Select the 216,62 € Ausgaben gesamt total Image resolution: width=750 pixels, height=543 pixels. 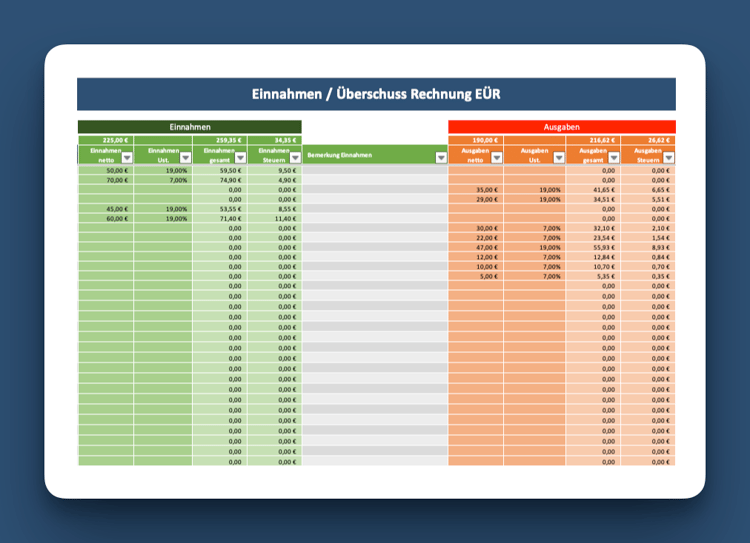tap(593, 140)
